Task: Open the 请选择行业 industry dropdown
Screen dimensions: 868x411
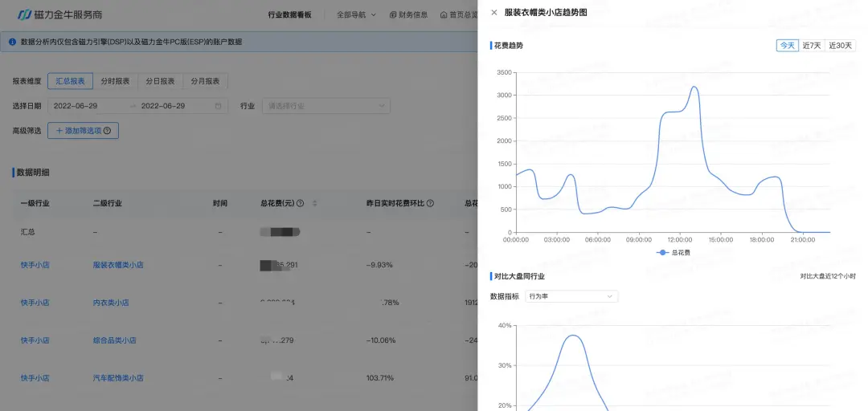Action: [326, 106]
